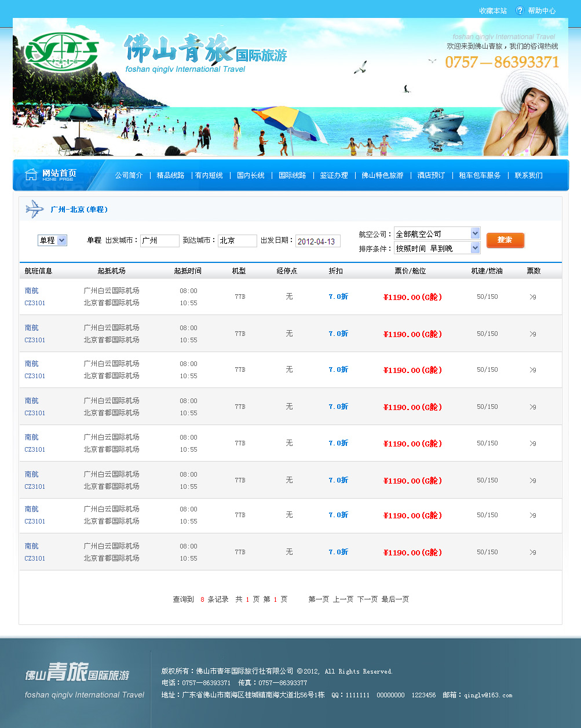The image size is (581, 728).
Task: Click the airplane icon beside 广州-北京
Action: coord(35,209)
